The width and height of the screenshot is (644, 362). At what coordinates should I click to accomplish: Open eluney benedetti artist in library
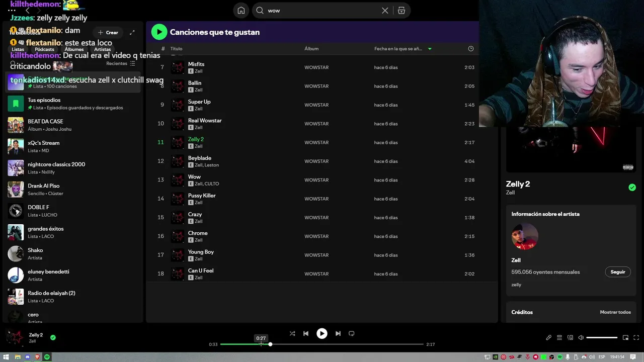pos(73,276)
